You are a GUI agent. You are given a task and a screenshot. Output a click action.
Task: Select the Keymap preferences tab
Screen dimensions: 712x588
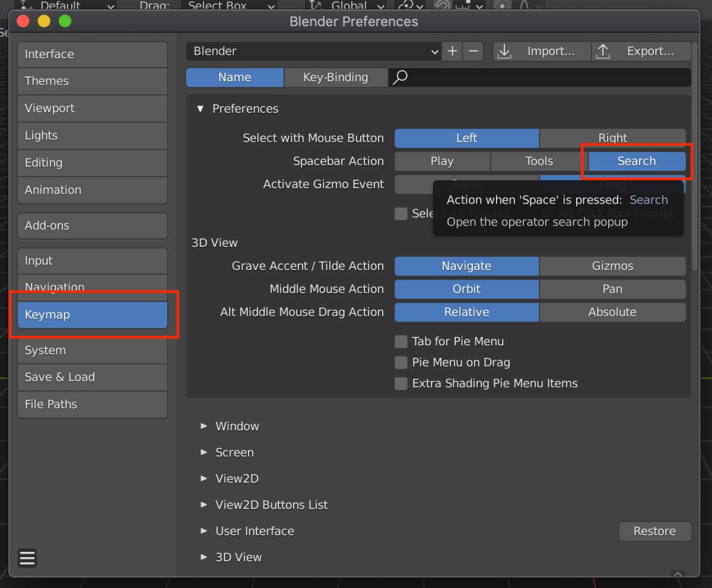point(93,314)
